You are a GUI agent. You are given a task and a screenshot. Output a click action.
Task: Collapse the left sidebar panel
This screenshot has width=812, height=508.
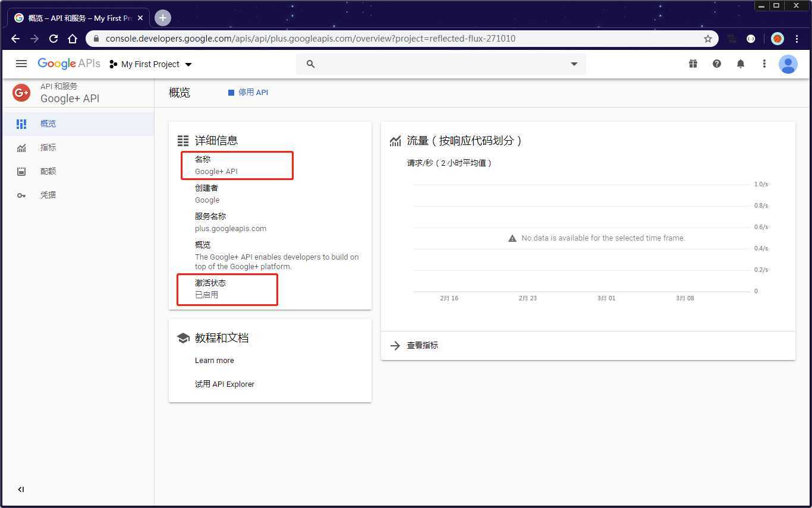(21, 490)
